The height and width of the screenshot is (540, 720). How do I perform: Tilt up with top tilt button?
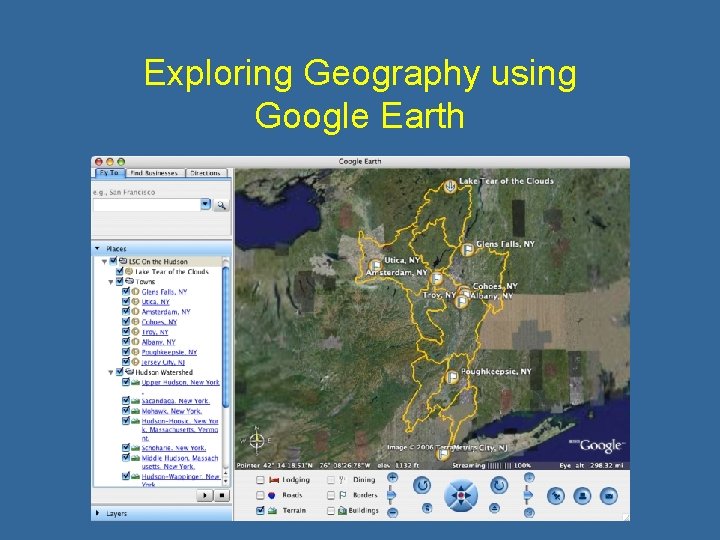click(x=529, y=478)
